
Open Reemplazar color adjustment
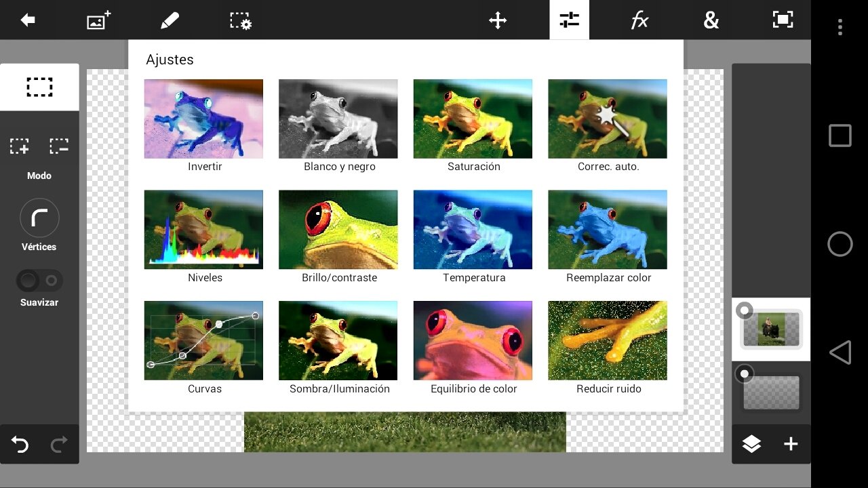(608, 237)
